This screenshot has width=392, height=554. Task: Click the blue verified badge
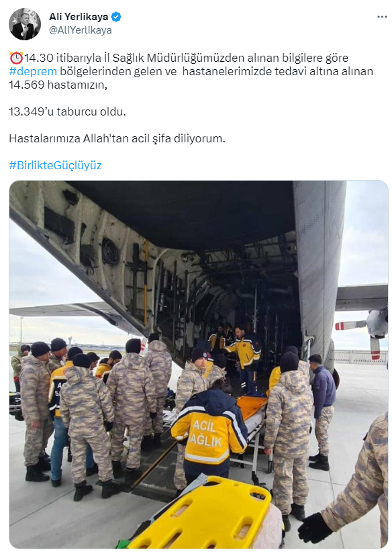click(116, 17)
